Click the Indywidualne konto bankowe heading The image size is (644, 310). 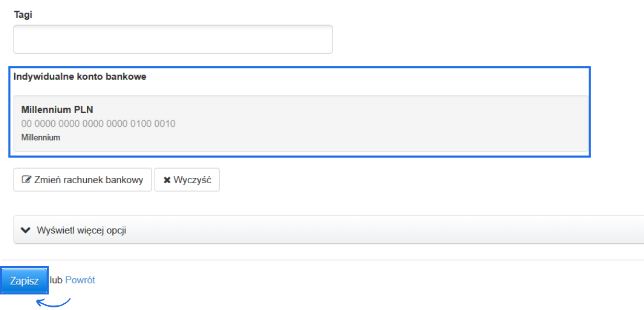[x=80, y=77]
